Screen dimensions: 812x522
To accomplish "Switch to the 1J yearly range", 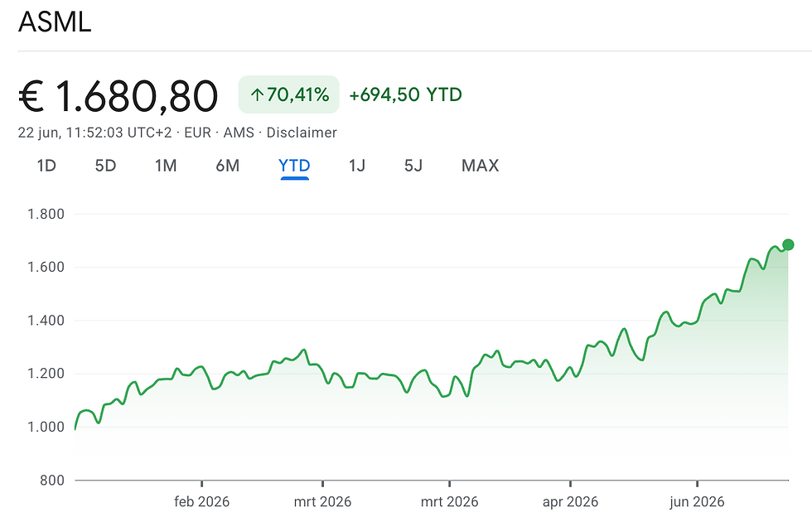I will click(x=357, y=166).
